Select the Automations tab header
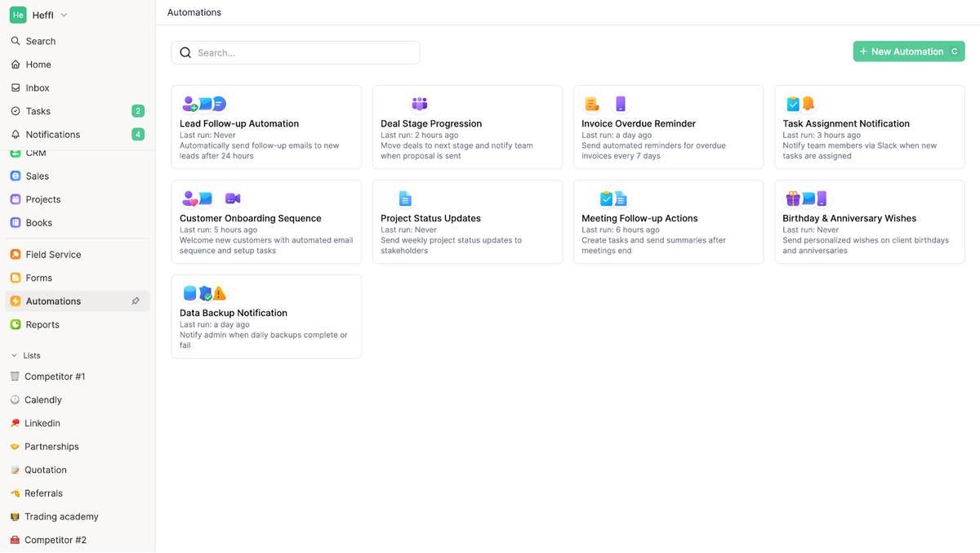The width and height of the screenshot is (980, 553). click(x=194, y=12)
